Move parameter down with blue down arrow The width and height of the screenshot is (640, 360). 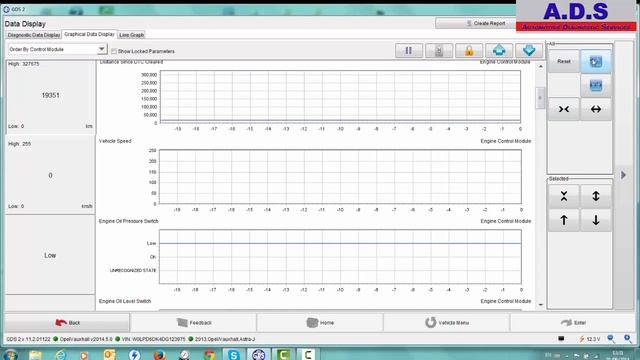pyautogui.click(x=529, y=51)
